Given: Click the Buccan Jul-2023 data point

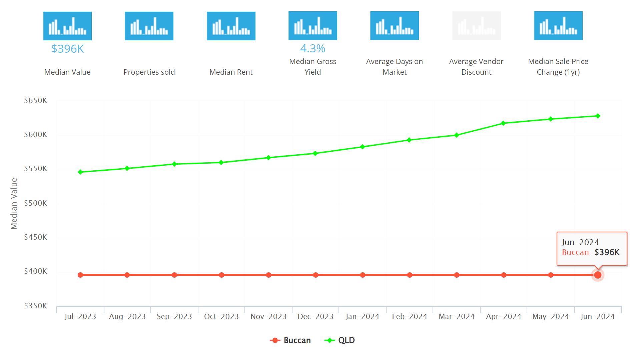Looking at the screenshot, I should coord(80,275).
